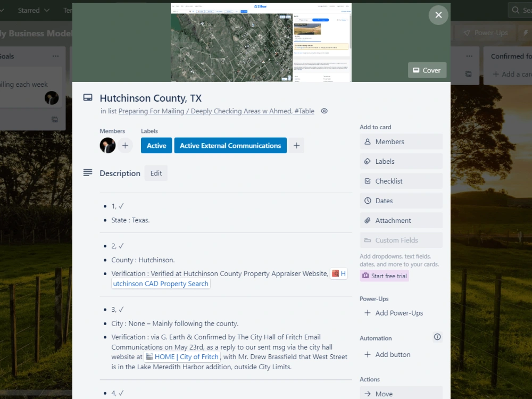The width and height of the screenshot is (532, 399).
Task: Add a Checklist to the card
Action: point(401,181)
